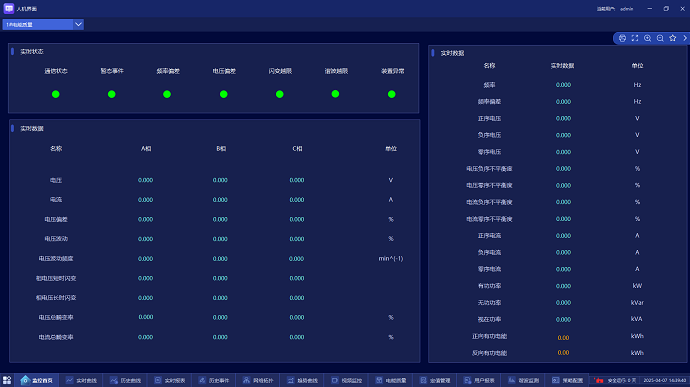Click the star favorite icon
The image size is (690, 387).
672,38
